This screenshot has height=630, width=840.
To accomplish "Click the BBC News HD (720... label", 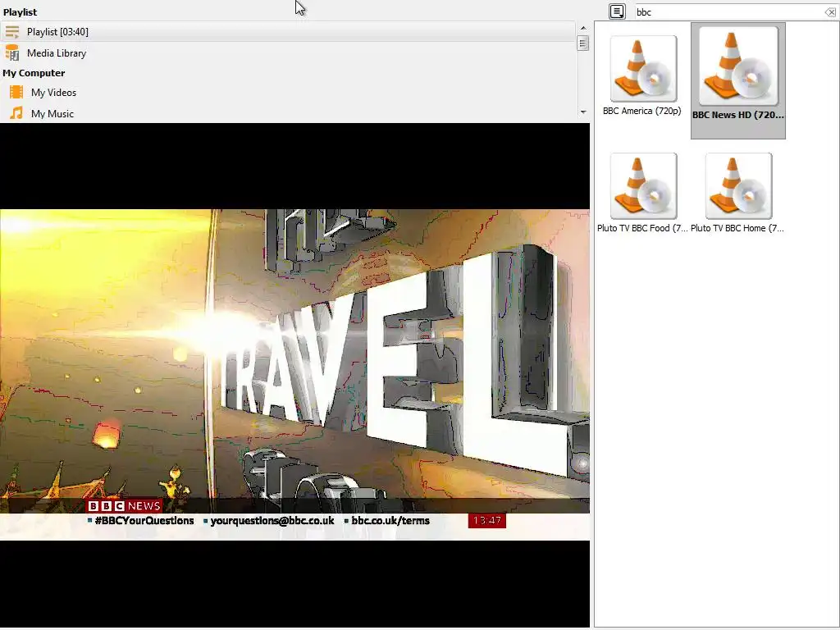I will coord(738,115).
